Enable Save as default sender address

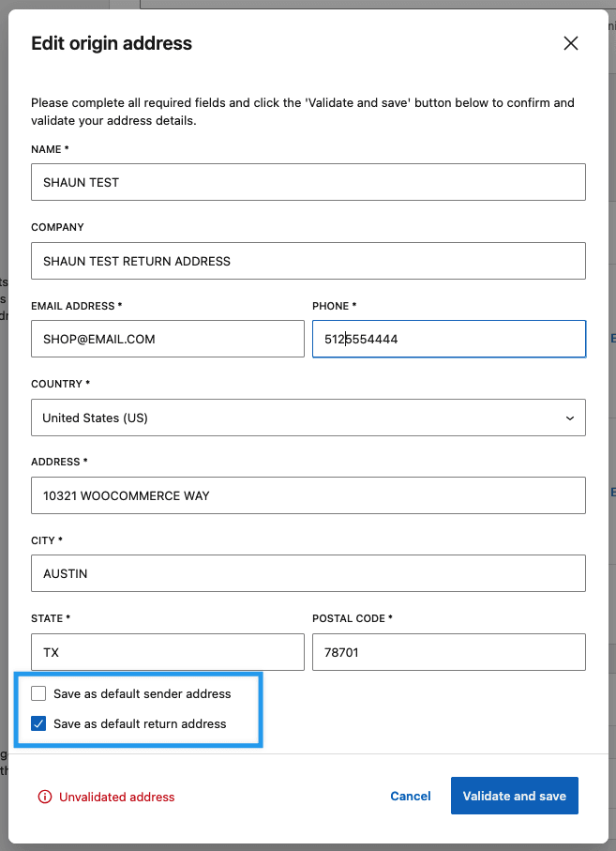38,693
